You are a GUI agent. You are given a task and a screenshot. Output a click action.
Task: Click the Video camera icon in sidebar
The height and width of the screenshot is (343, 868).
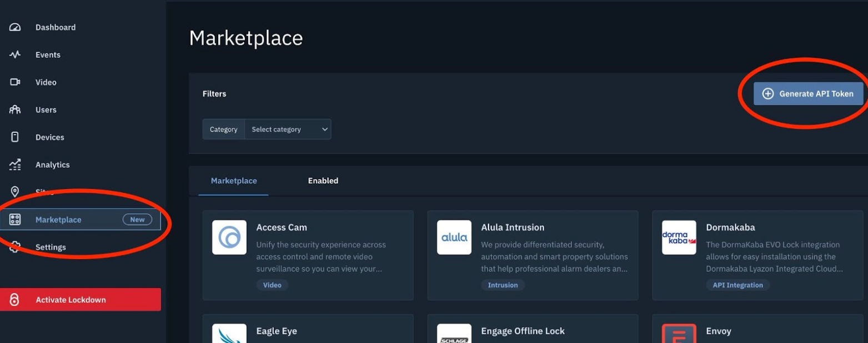click(x=15, y=82)
